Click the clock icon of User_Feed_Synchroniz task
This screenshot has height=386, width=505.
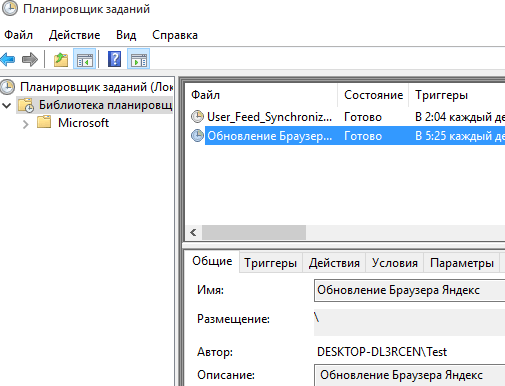coord(197,117)
